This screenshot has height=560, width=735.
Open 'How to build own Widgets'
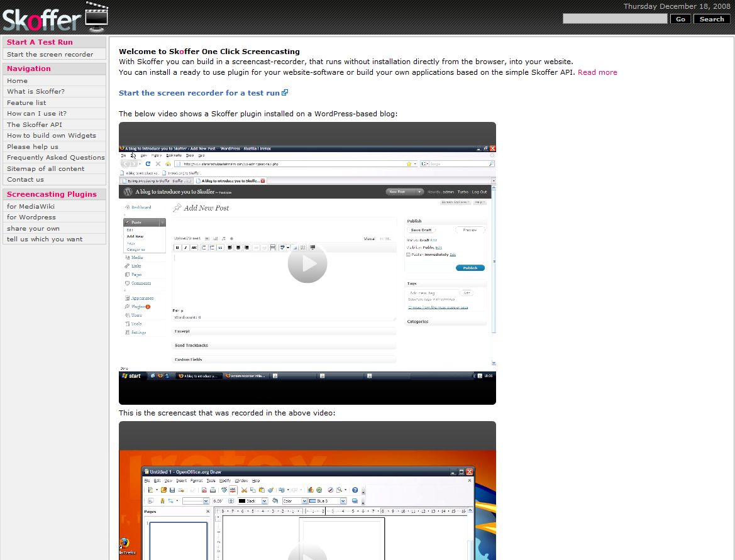coord(51,135)
